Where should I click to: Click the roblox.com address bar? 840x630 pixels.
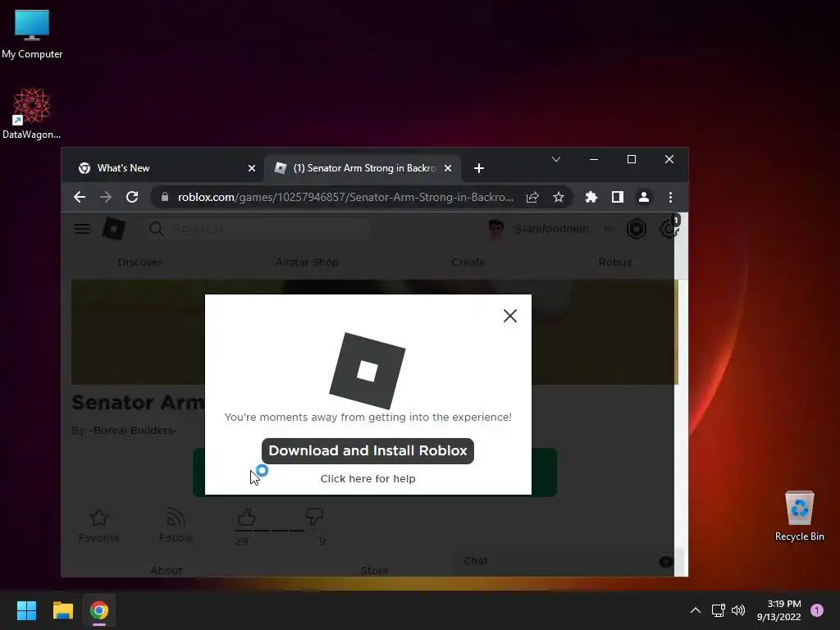(x=345, y=197)
